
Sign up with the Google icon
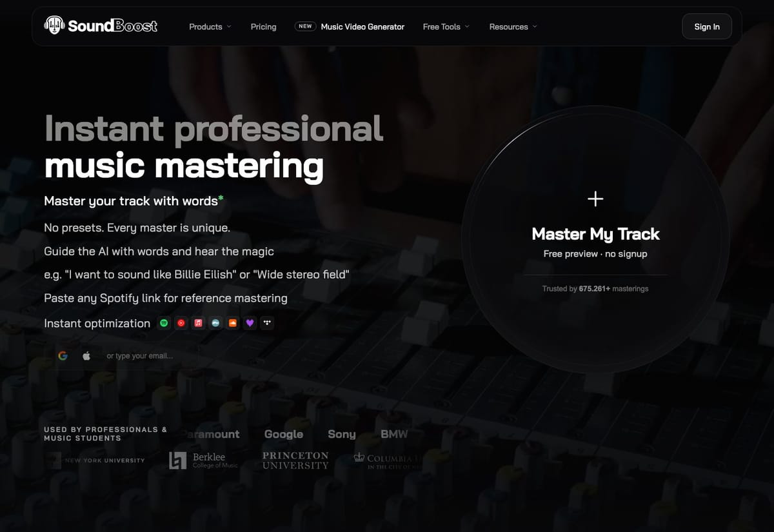63,355
